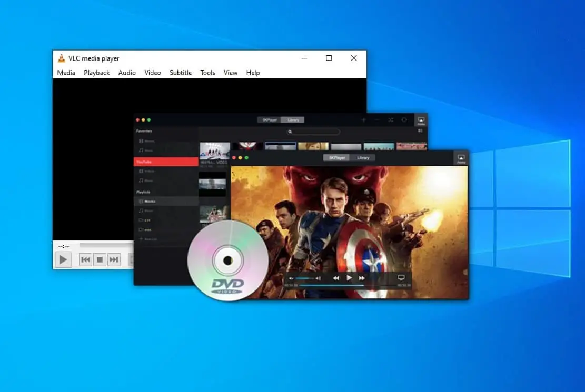Toggle shuffle icon in library toolbar
Viewport: 585px width, 392px height.
tap(391, 120)
